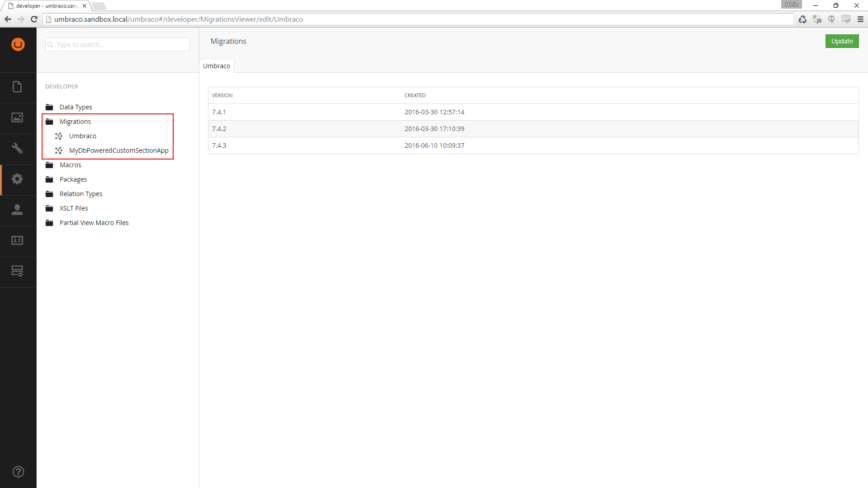Open the Relation Types tree item

(x=81, y=194)
